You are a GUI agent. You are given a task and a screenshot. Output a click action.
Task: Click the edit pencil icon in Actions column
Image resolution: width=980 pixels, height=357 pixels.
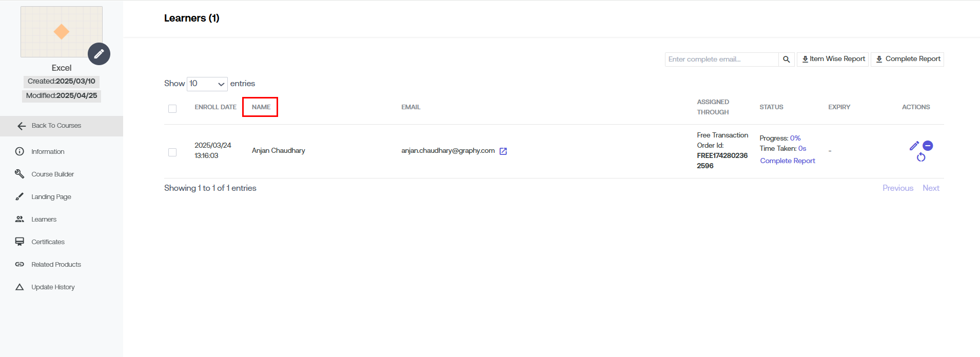[914, 146]
